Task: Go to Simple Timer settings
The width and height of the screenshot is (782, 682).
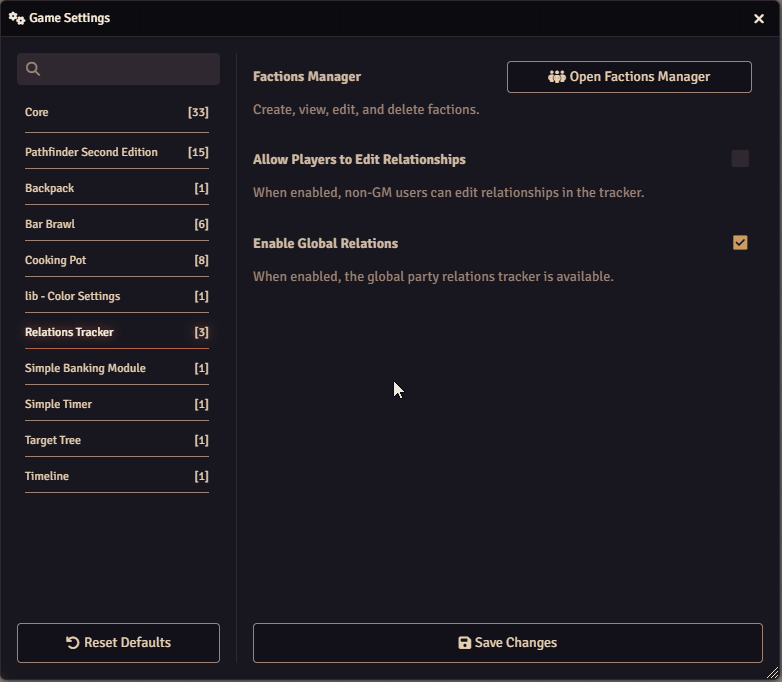Action: click(x=116, y=404)
